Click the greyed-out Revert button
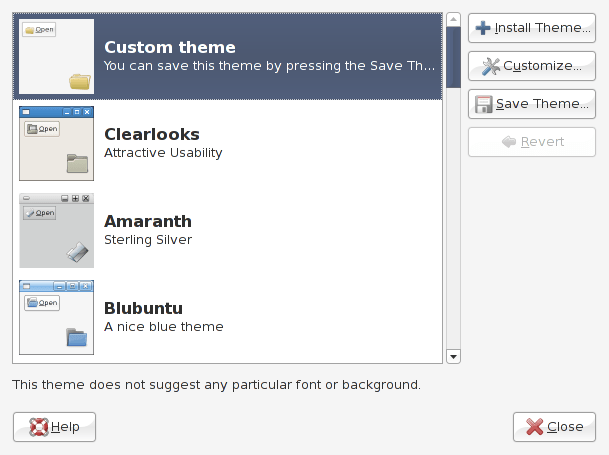 coord(532,142)
